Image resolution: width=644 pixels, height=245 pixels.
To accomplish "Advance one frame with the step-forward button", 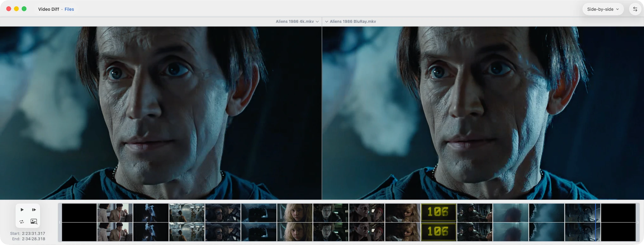I will [34, 210].
